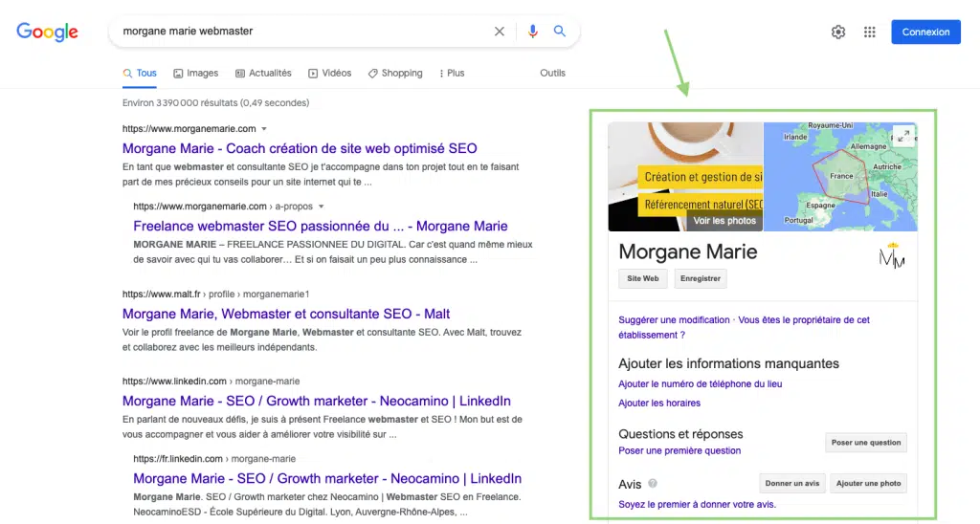
Task: Click Soyez le premier à donner avis
Action: (x=697, y=504)
